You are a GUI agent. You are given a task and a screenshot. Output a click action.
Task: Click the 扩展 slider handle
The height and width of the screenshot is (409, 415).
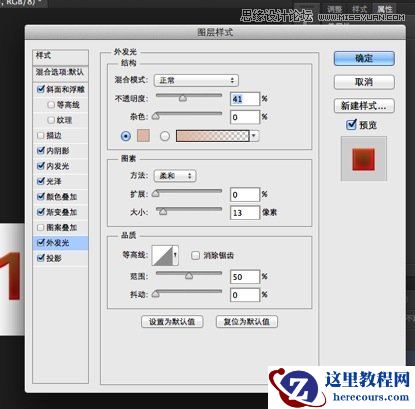pyautogui.click(x=156, y=194)
